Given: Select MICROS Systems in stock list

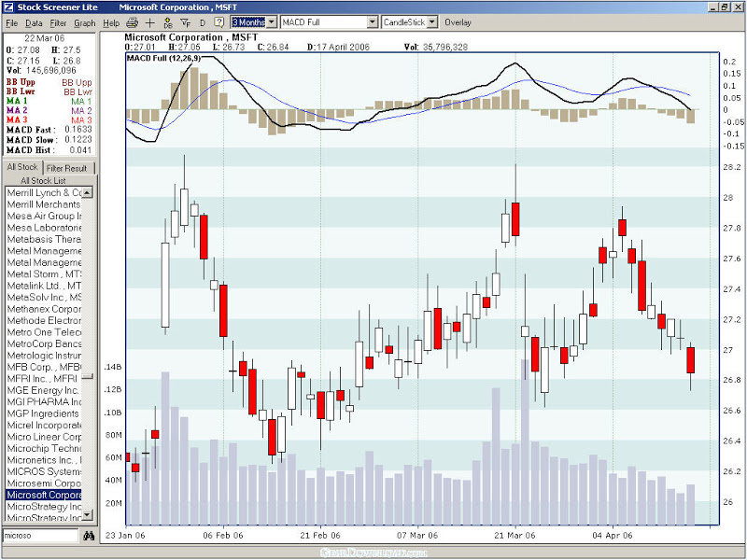Looking at the screenshot, I should click(44, 471).
